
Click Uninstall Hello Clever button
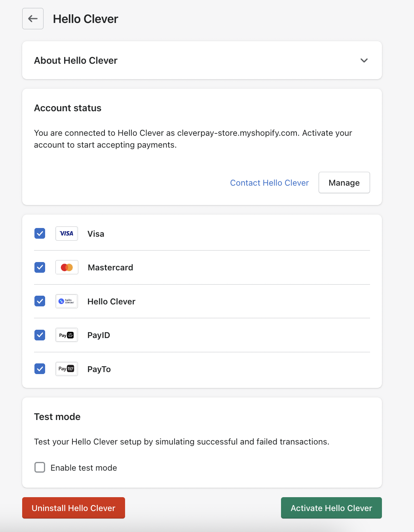(74, 508)
